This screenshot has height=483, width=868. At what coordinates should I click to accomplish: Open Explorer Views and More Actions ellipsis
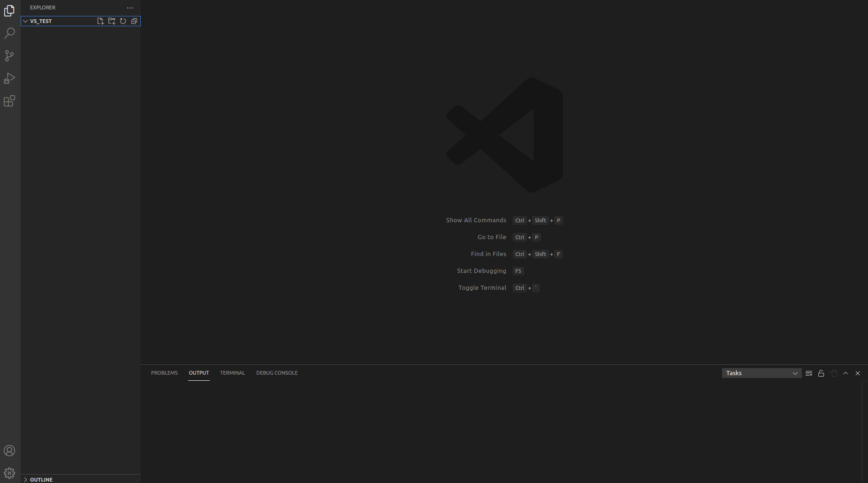[130, 8]
